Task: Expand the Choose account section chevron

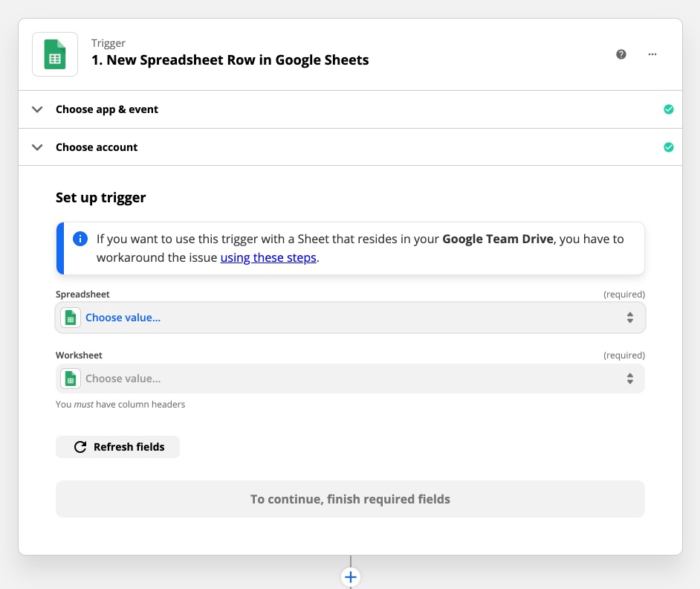Action: pyautogui.click(x=37, y=147)
